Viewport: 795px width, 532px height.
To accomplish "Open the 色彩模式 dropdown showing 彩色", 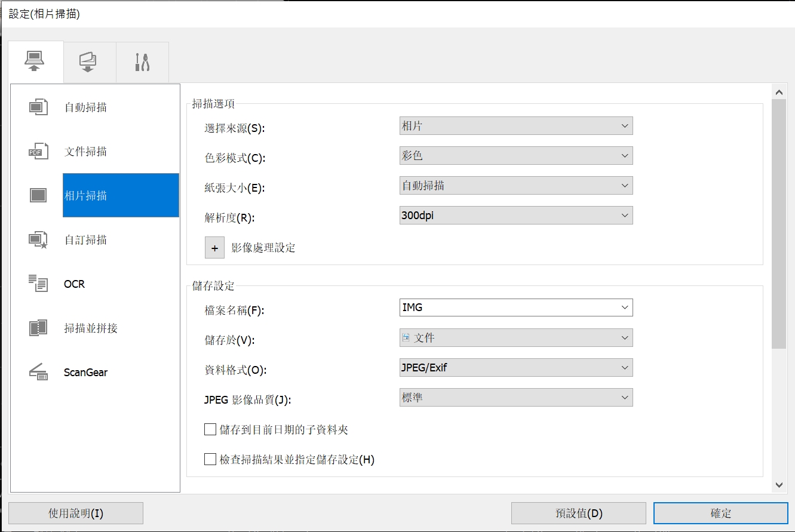I will click(516, 156).
